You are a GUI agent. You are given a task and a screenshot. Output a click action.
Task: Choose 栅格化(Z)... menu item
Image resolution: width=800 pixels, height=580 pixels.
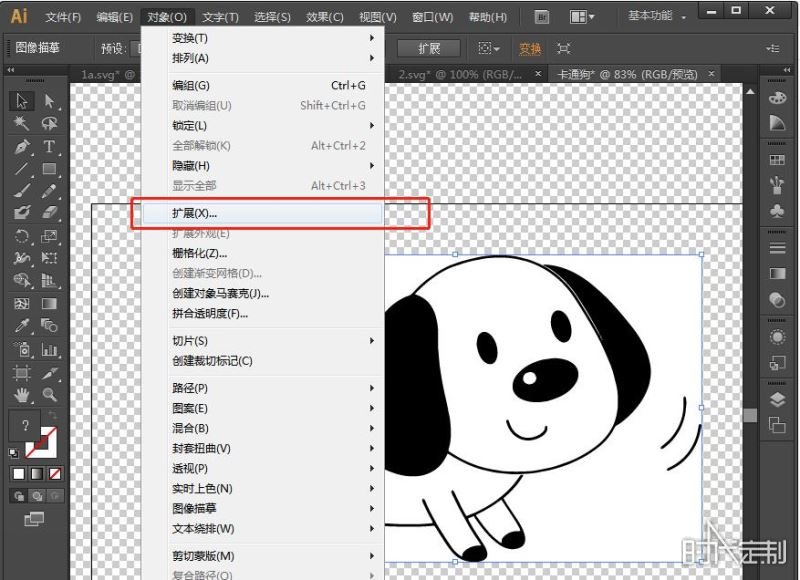[262, 254]
